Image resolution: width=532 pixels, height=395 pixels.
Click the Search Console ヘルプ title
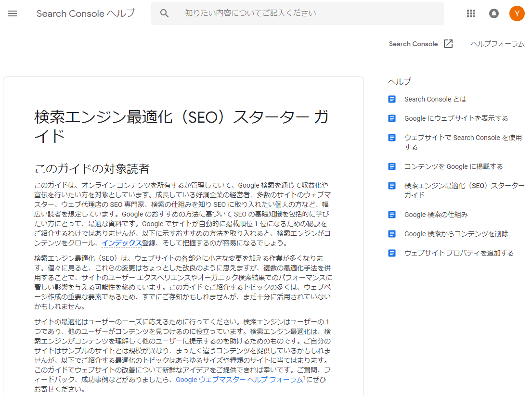point(86,13)
